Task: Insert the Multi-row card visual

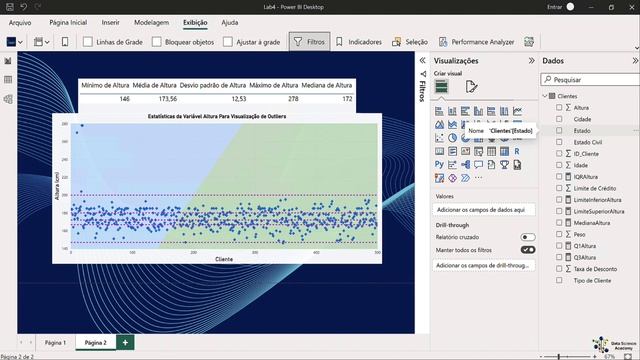Action: [452, 151]
